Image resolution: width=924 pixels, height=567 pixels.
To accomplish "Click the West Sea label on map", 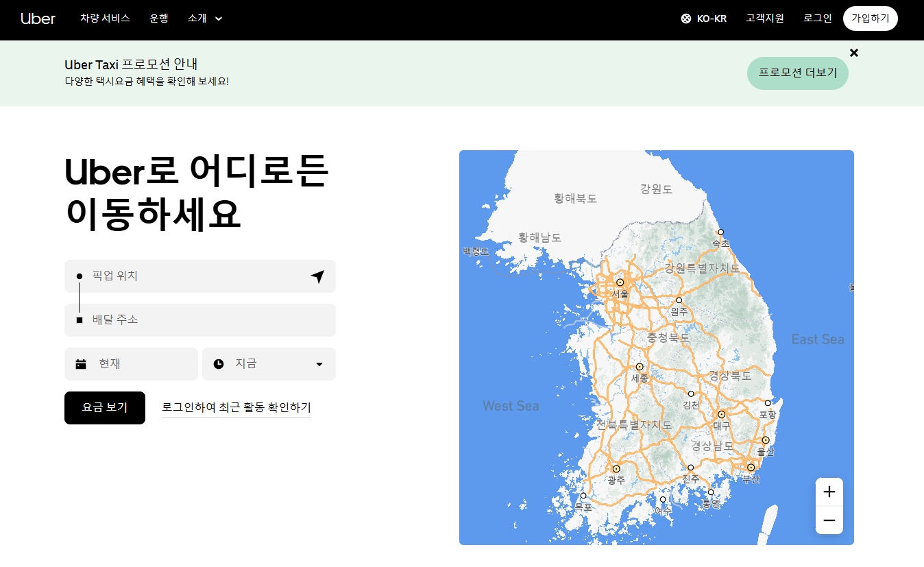I will click(x=511, y=406).
